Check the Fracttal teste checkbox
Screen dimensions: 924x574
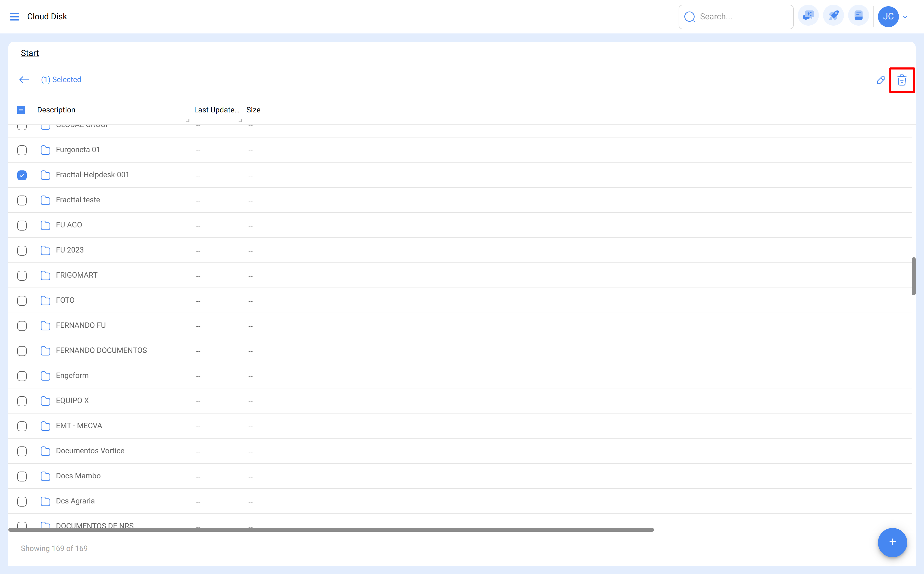22,200
